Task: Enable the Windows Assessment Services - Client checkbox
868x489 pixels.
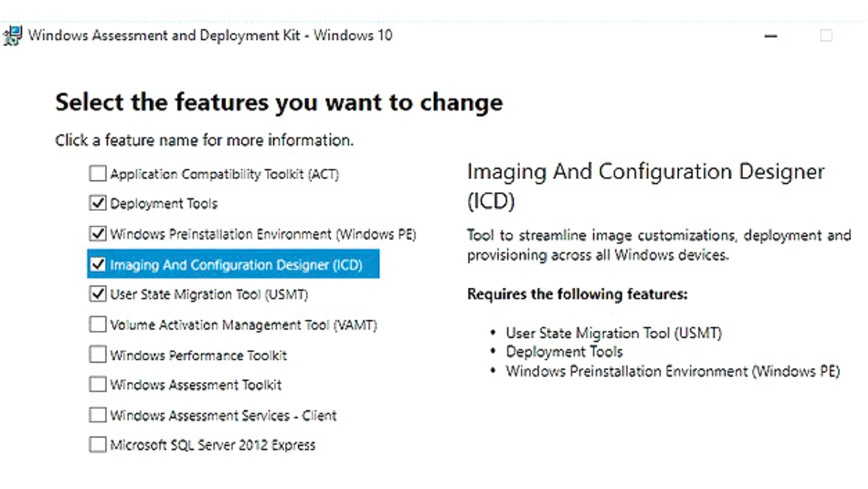Action: [x=98, y=415]
